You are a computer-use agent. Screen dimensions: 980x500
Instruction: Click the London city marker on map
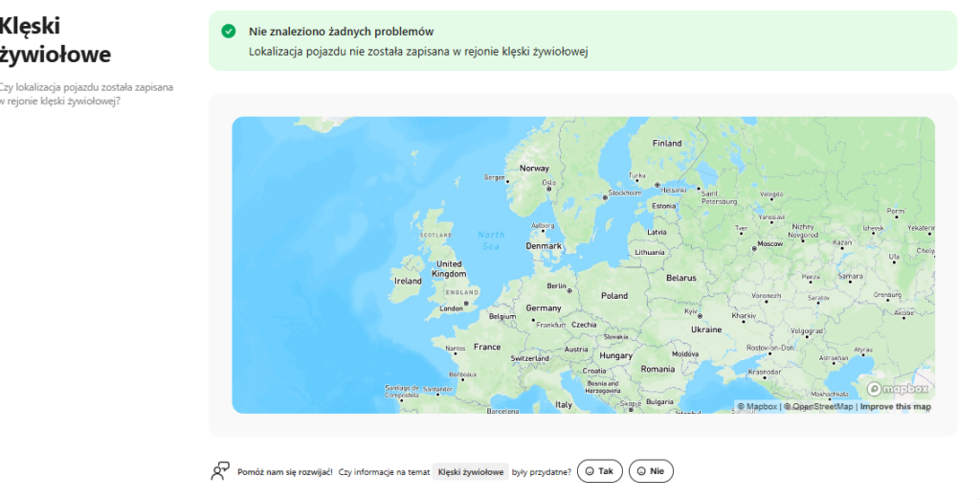click(x=467, y=304)
